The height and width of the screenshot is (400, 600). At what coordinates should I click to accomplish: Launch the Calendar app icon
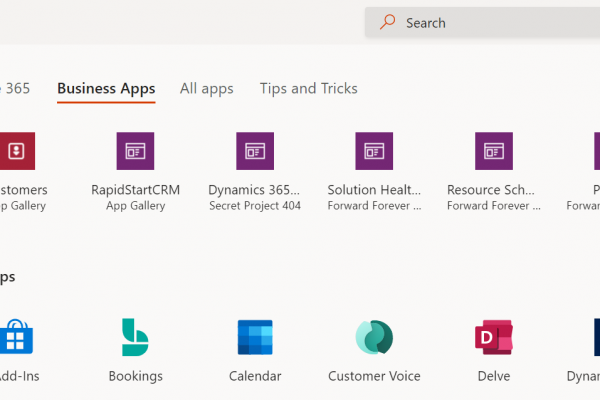click(255, 337)
